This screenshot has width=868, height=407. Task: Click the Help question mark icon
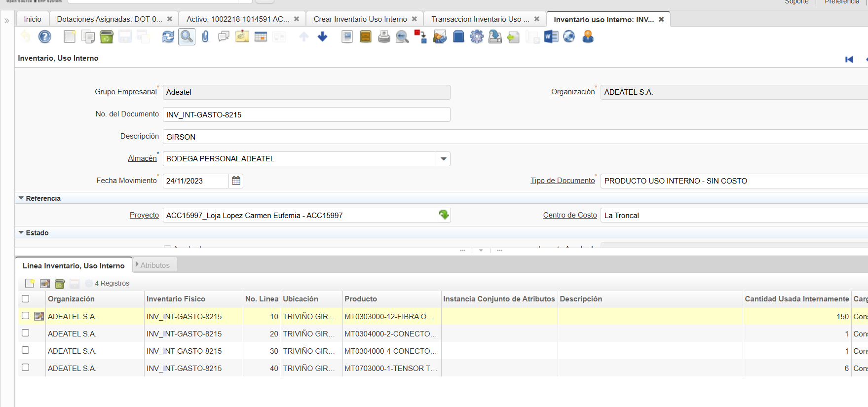[x=45, y=37]
